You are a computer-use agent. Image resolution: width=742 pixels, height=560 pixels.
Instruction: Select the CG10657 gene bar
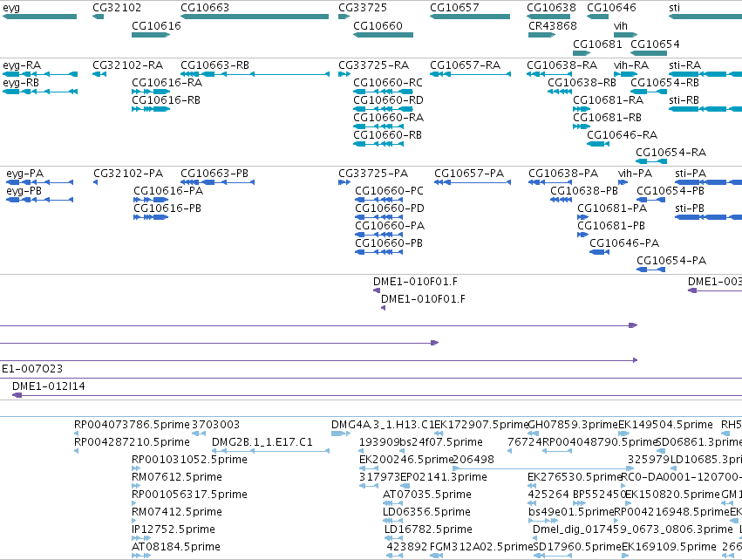click(x=470, y=17)
